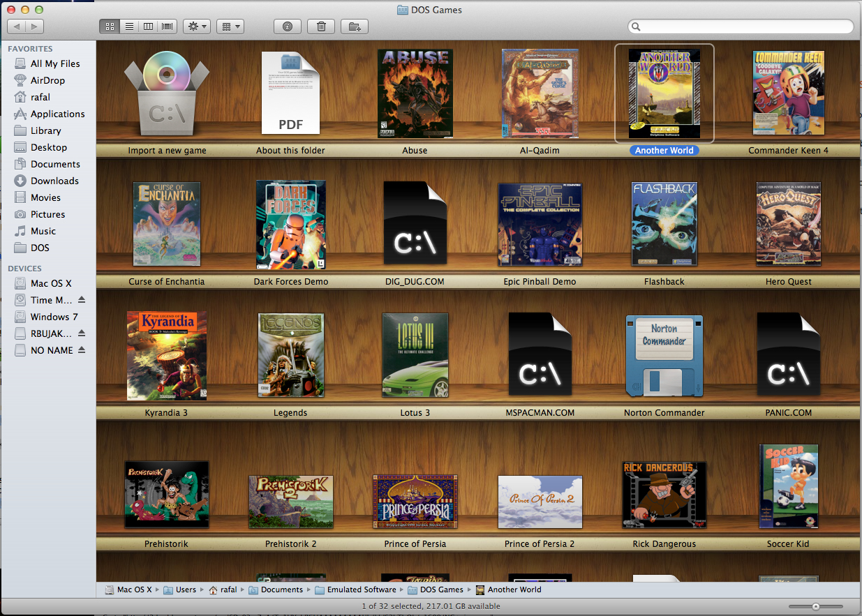
Task: Open AirDrop in the sidebar
Action: 47,80
